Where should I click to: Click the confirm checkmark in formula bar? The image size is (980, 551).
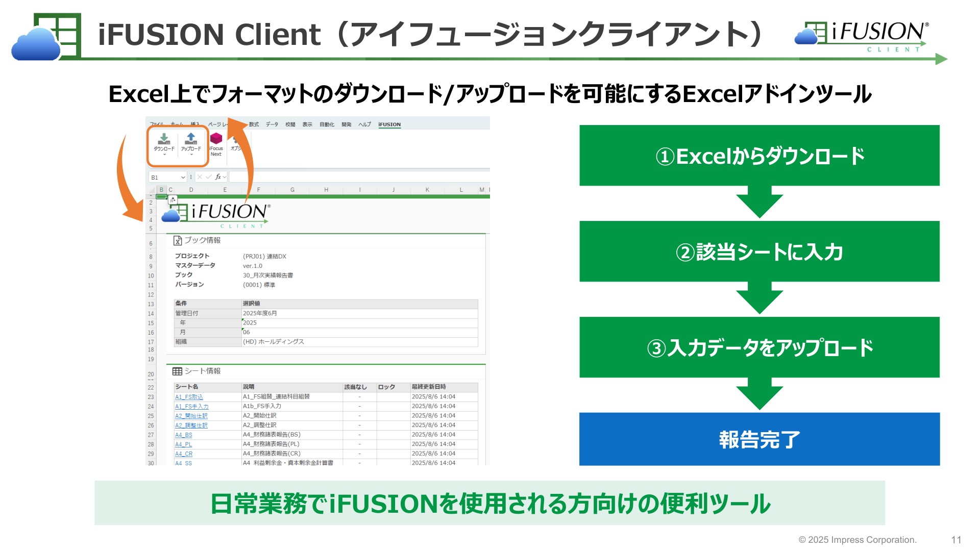[208, 177]
